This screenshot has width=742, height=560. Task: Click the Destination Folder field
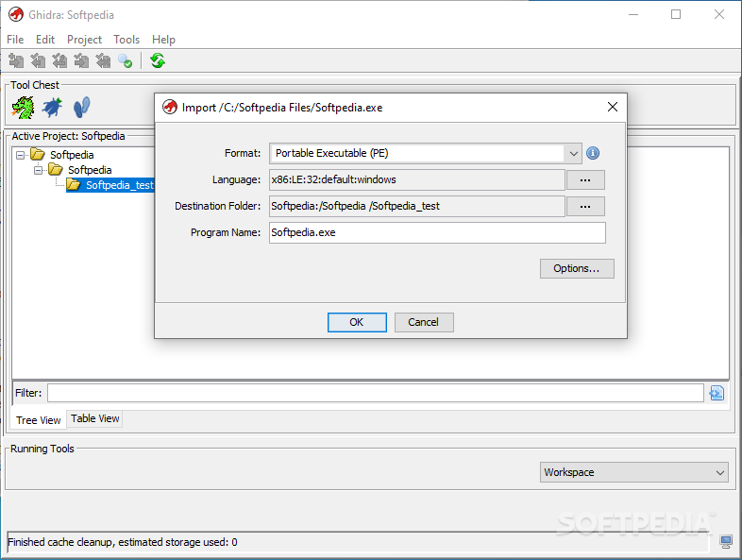coord(417,206)
